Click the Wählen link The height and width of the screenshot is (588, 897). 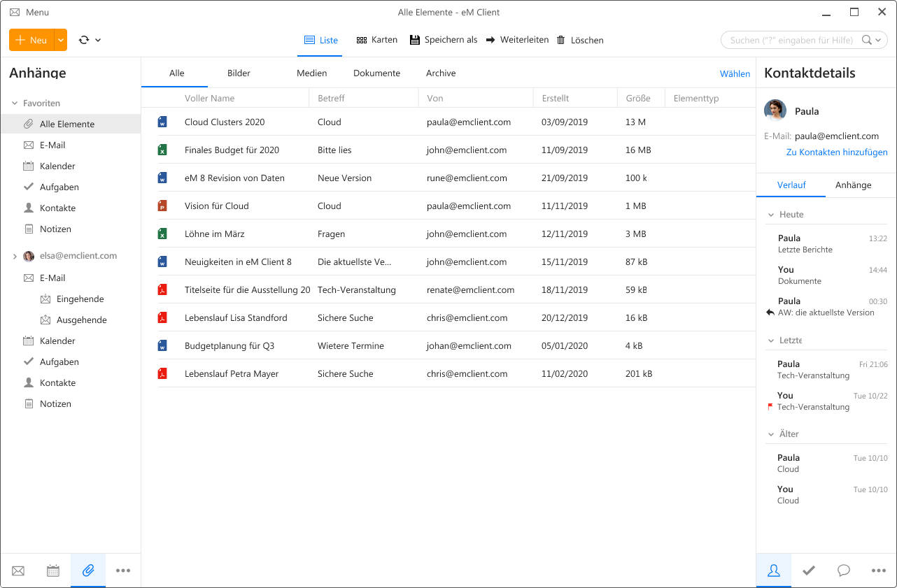click(735, 73)
